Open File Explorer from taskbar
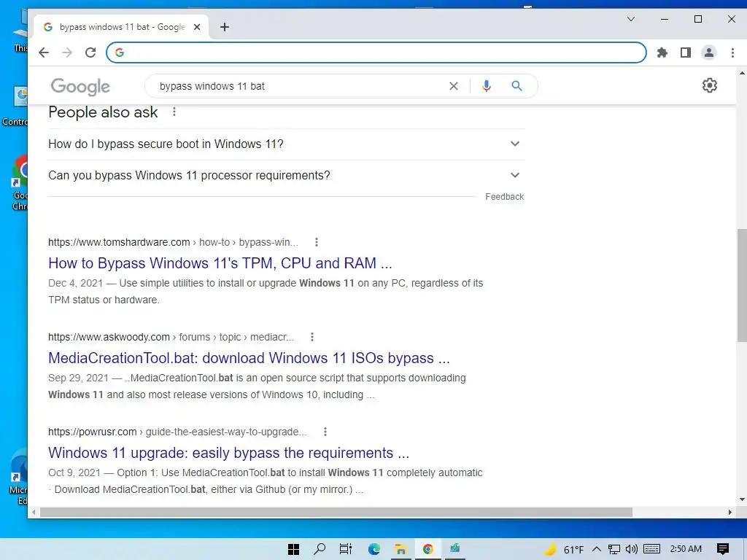This screenshot has width=747, height=560. (400, 549)
